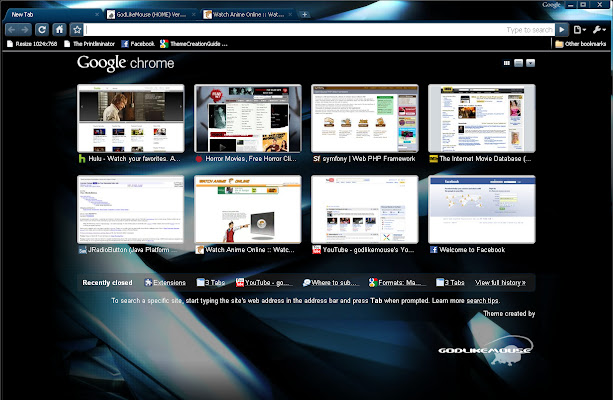Open The Printliminator bookmark
Screen dimensions: 613x400
pyautogui.click(x=90, y=44)
